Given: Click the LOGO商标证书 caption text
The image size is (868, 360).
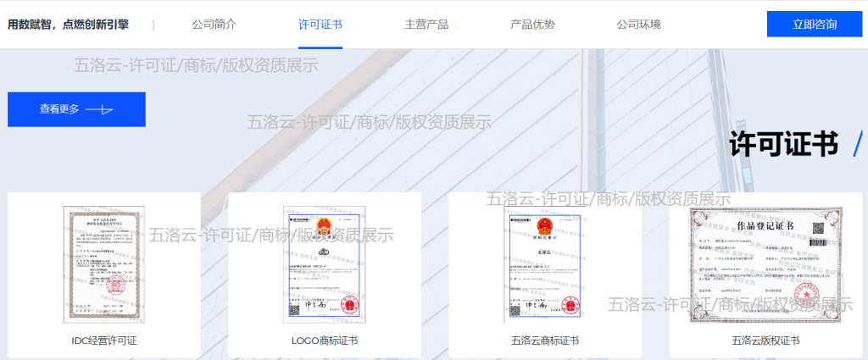Looking at the screenshot, I should pos(324,341).
